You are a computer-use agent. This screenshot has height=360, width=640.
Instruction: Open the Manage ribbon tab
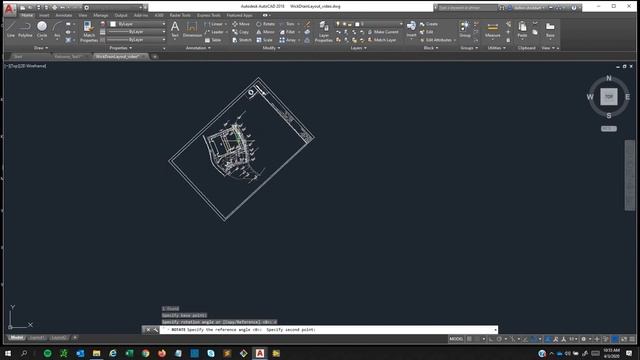click(x=101, y=15)
